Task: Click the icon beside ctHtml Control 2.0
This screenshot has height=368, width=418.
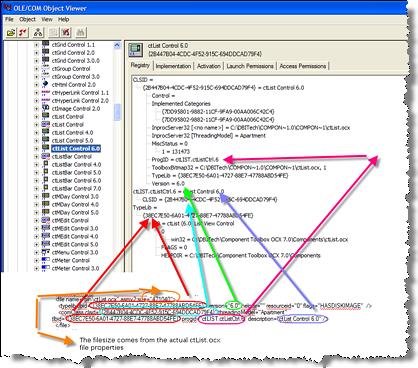Action: pos(46,85)
